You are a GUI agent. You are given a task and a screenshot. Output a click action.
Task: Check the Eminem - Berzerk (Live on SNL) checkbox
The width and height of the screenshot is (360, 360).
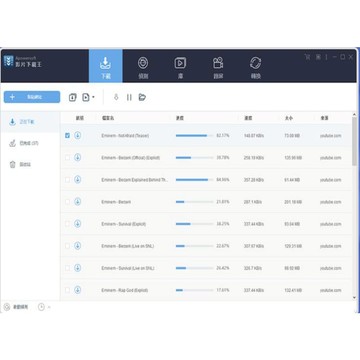(68, 246)
